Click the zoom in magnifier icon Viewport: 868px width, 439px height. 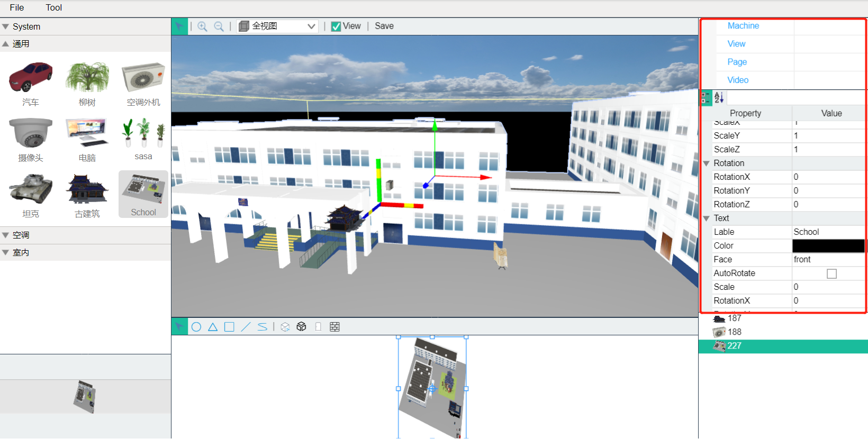point(202,26)
